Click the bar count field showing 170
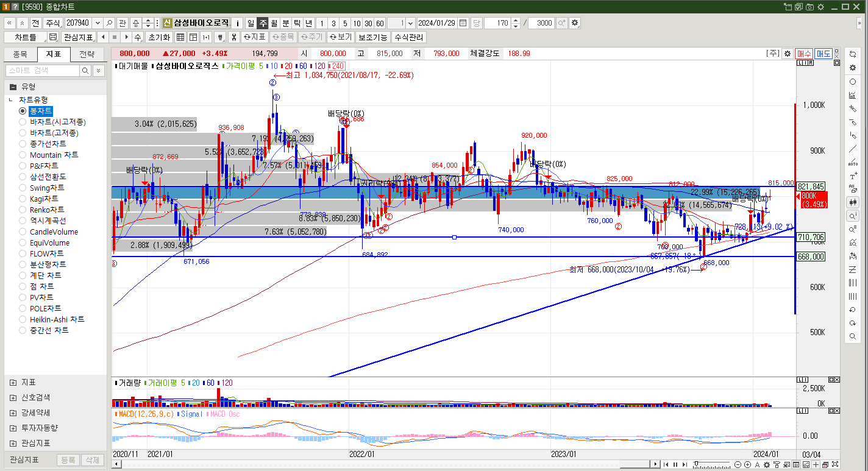Viewport: 868px width, 471px height. [497, 23]
